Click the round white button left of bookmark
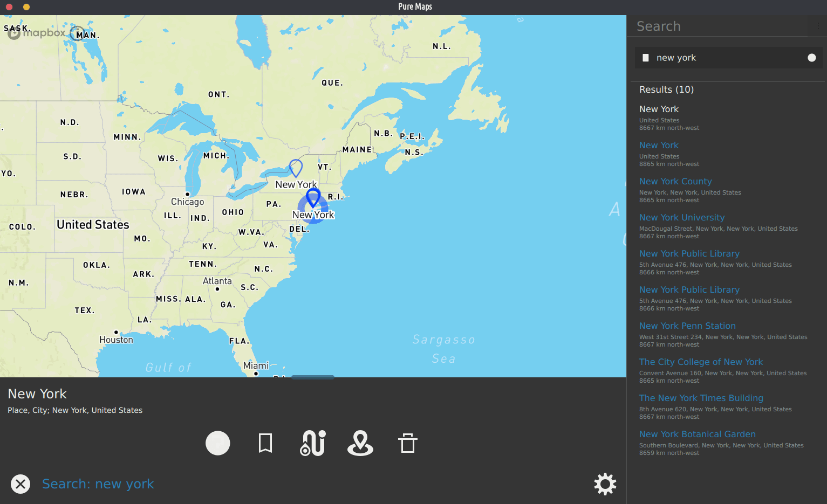This screenshot has width=827, height=504. 218,443
